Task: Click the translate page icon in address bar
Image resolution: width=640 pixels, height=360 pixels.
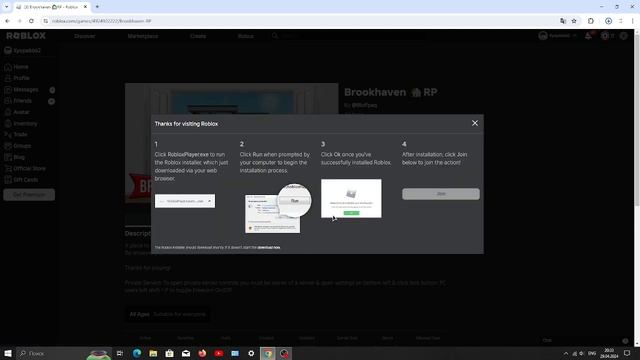Action: coord(563,21)
